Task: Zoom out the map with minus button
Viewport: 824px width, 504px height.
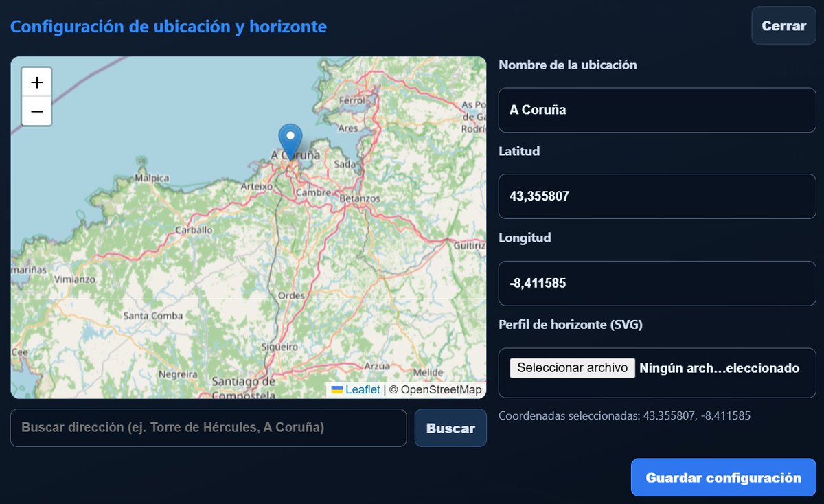Action: pyautogui.click(x=37, y=111)
